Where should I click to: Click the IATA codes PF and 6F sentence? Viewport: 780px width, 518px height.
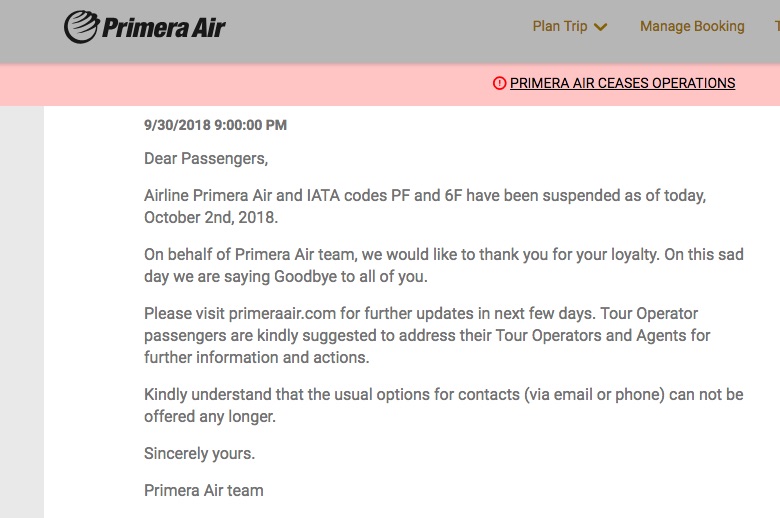[424, 196]
